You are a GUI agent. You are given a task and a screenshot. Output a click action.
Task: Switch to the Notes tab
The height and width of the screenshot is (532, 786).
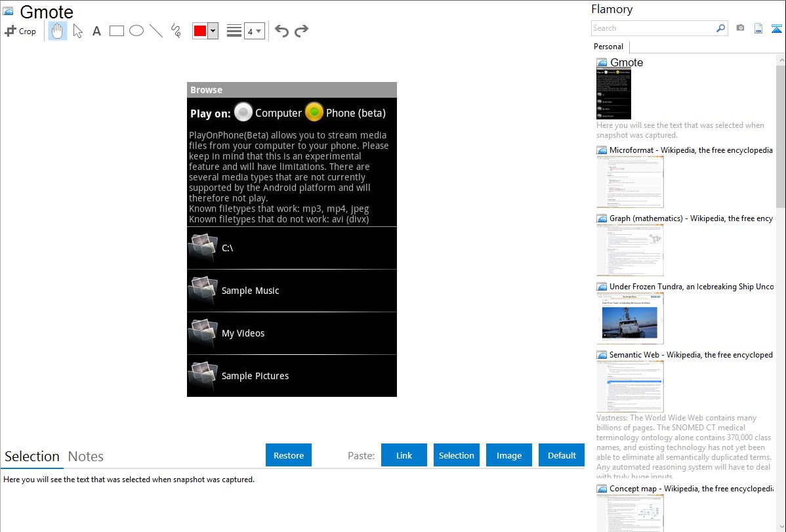[x=86, y=457]
